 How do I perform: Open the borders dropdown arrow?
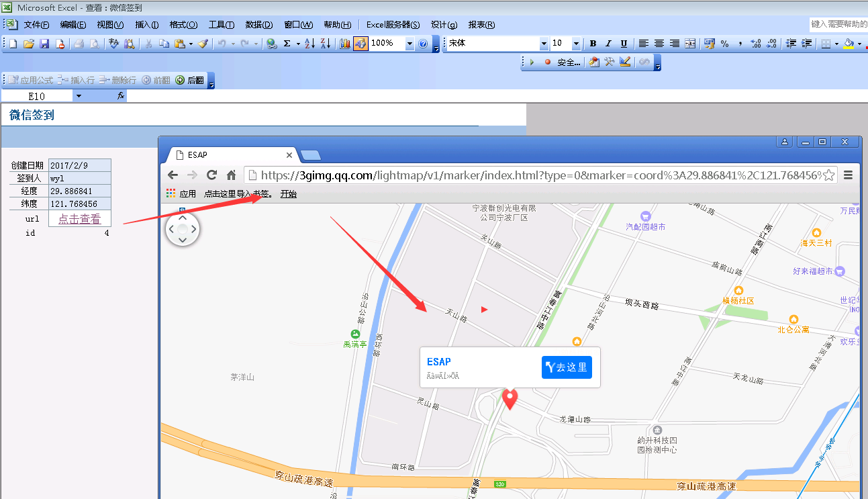[x=836, y=44]
